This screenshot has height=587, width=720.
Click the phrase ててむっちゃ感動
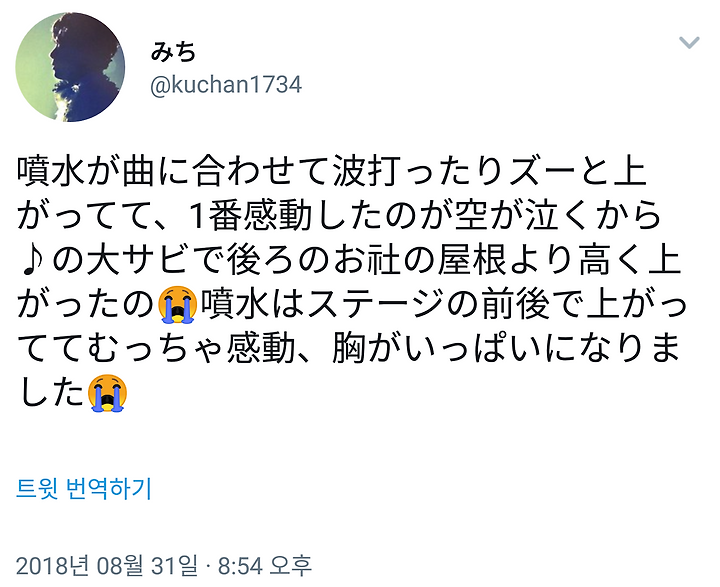click(x=156, y=349)
